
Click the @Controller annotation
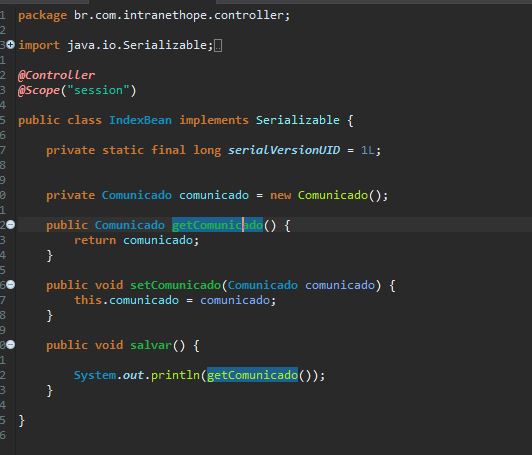tap(56, 75)
